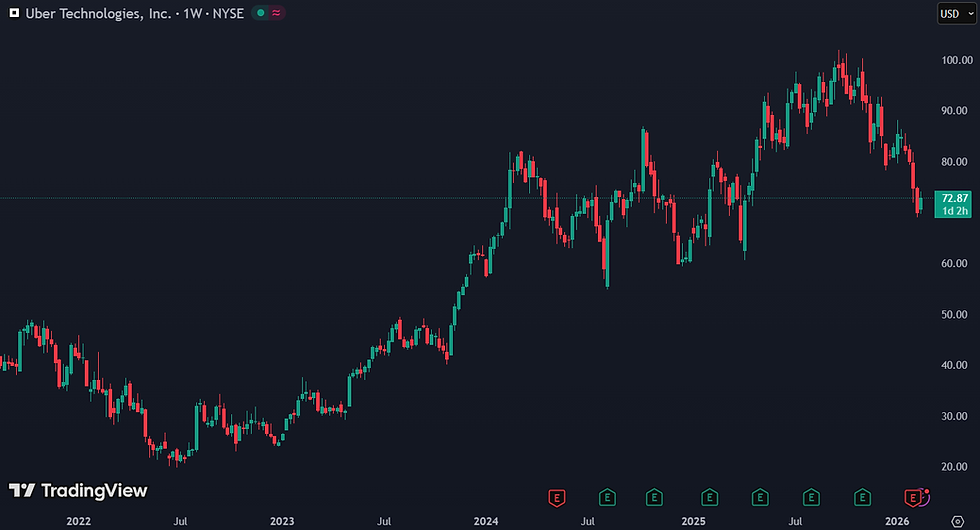
Task: Click the 2022 label on the time axis
Action: [x=78, y=521]
